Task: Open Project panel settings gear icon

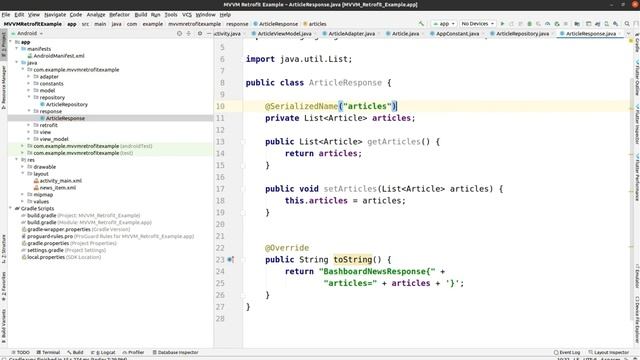Action: pyautogui.click(x=200, y=33)
